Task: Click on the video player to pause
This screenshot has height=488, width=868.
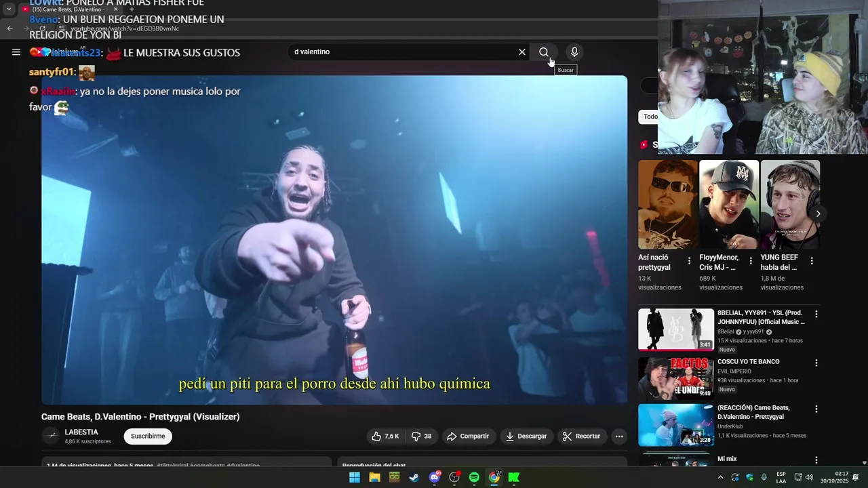Action: [x=334, y=240]
